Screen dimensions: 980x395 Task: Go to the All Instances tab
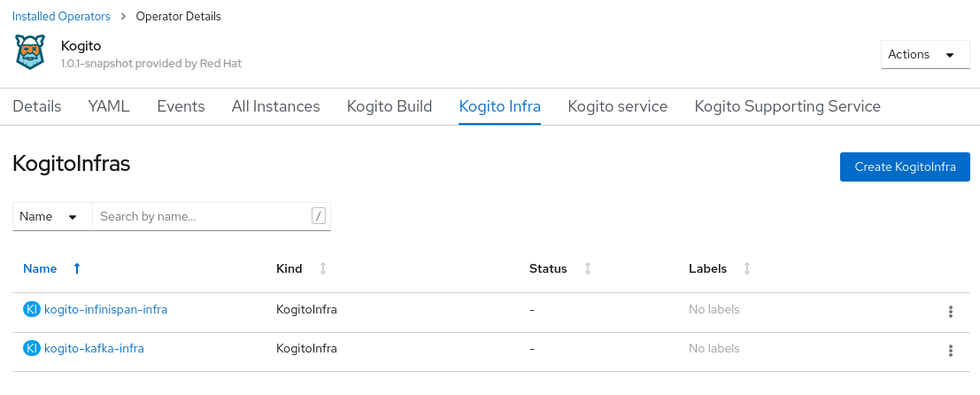pyautogui.click(x=275, y=107)
